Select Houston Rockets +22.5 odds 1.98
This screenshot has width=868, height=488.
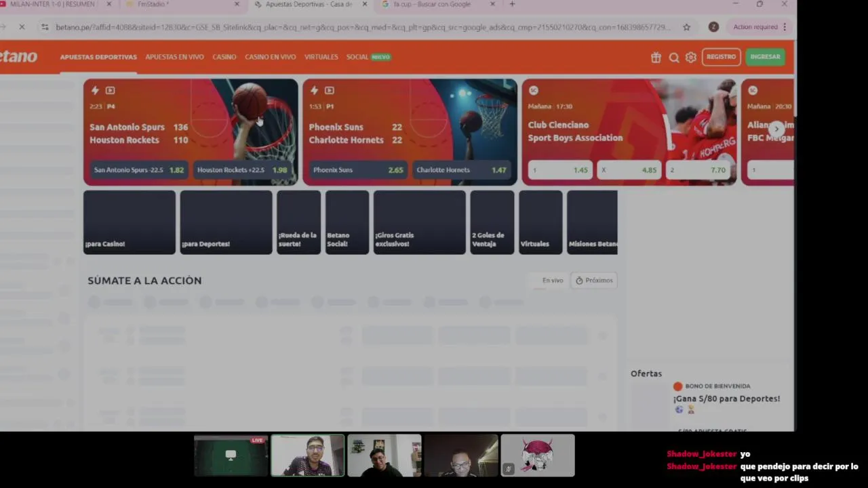tap(242, 170)
